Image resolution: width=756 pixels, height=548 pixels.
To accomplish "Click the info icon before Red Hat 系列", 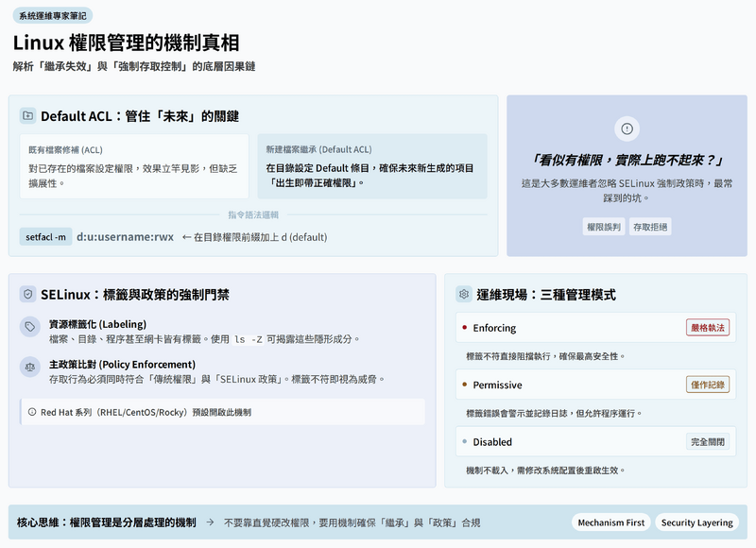I will point(32,412).
